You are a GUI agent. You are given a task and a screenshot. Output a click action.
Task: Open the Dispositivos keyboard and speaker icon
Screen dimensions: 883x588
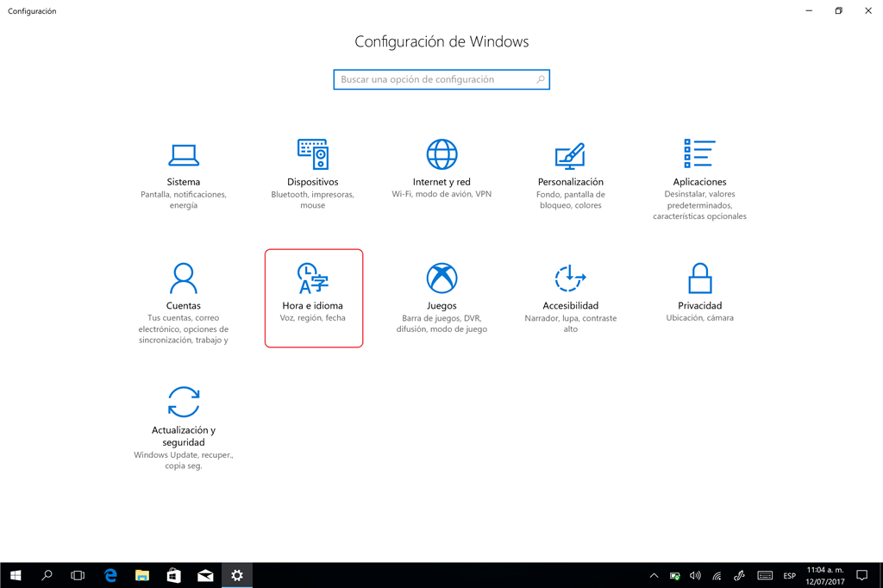tap(313, 154)
